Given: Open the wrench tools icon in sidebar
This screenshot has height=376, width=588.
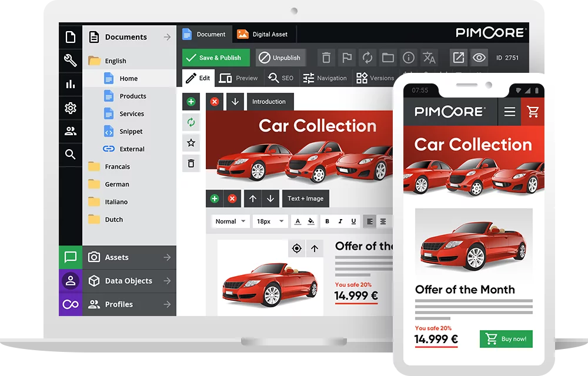Looking at the screenshot, I should 71,61.
